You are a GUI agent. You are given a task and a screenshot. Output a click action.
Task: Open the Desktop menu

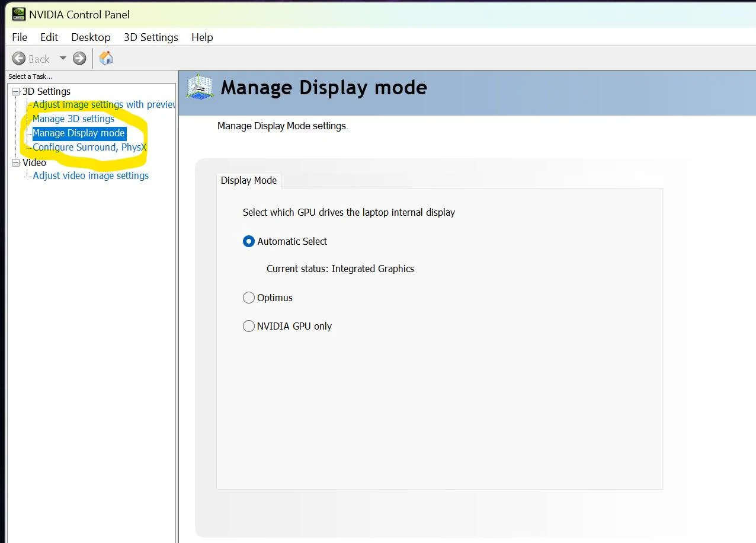pos(91,37)
